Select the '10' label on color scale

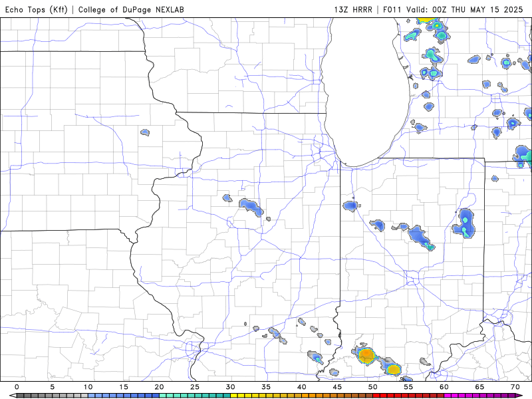coord(88,387)
